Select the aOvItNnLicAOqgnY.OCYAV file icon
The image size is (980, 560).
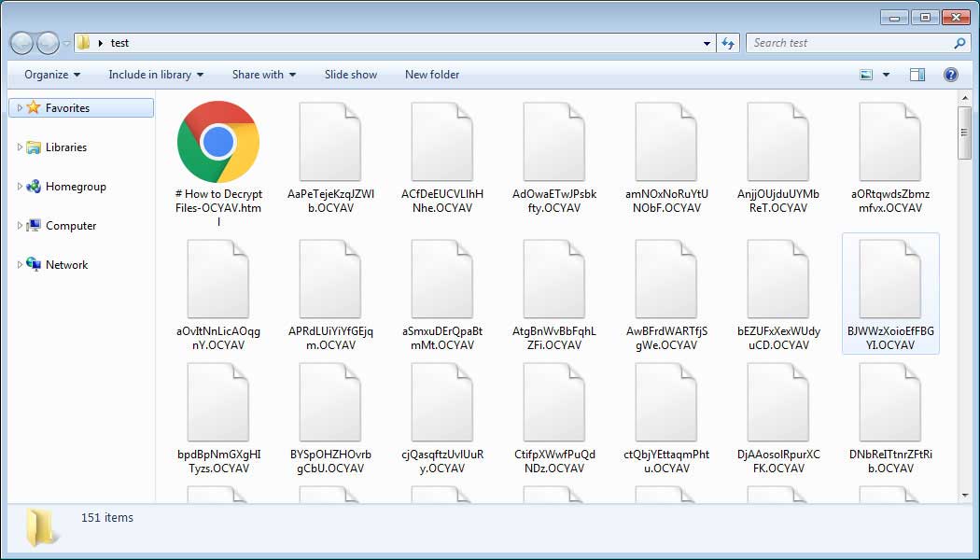(x=218, y=279)
